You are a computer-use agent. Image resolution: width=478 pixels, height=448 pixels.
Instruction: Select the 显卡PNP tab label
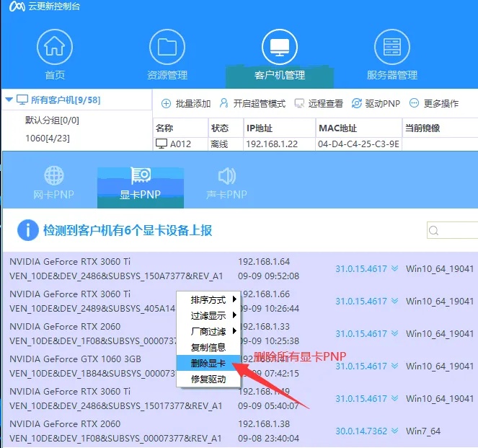(141, 195)
